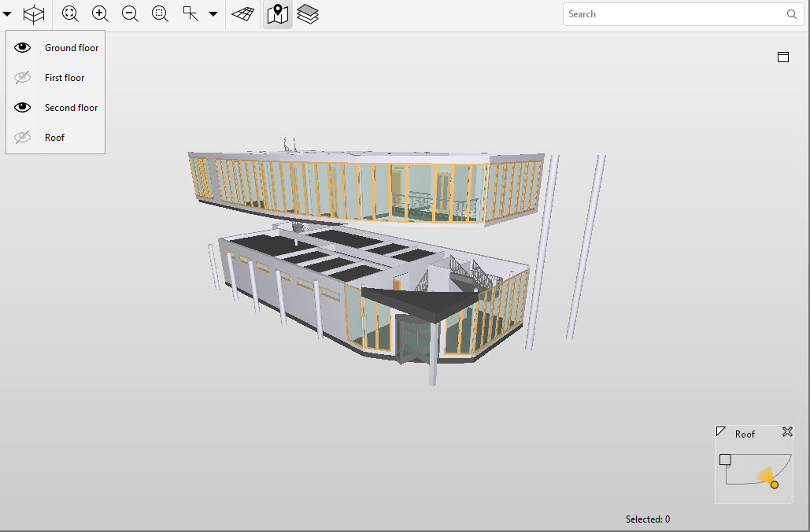Screen dimensions: 810x532
Task: Click the zoom out icon
Action: click(130, 13)
